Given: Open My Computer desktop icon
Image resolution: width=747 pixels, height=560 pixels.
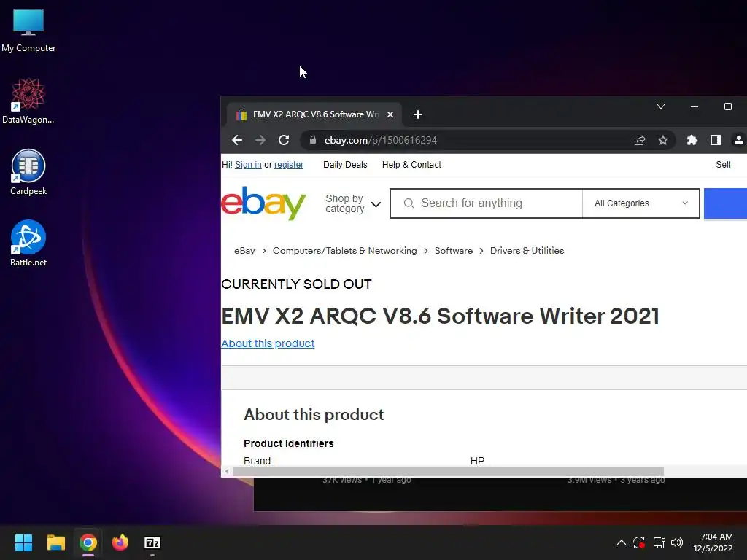Looking at the screenshot, I should click(x=28, y=31).
